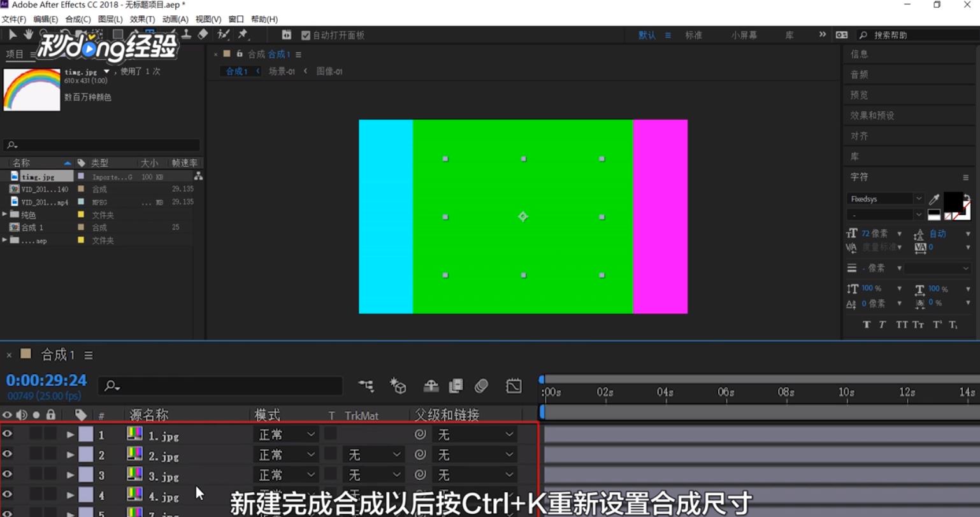This screenshot has height=517, width=980.
Task: Open the composition flowchart mini-map
Action: (366, 386)
